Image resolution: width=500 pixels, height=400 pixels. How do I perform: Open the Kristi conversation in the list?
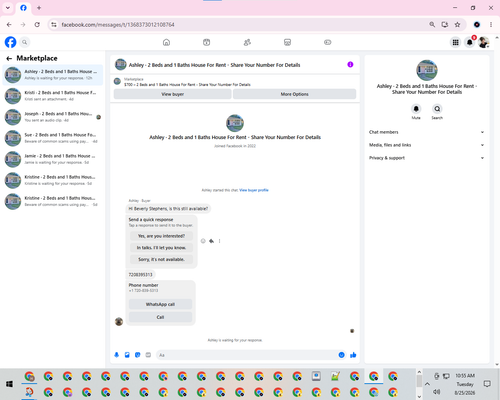point(53,96)
